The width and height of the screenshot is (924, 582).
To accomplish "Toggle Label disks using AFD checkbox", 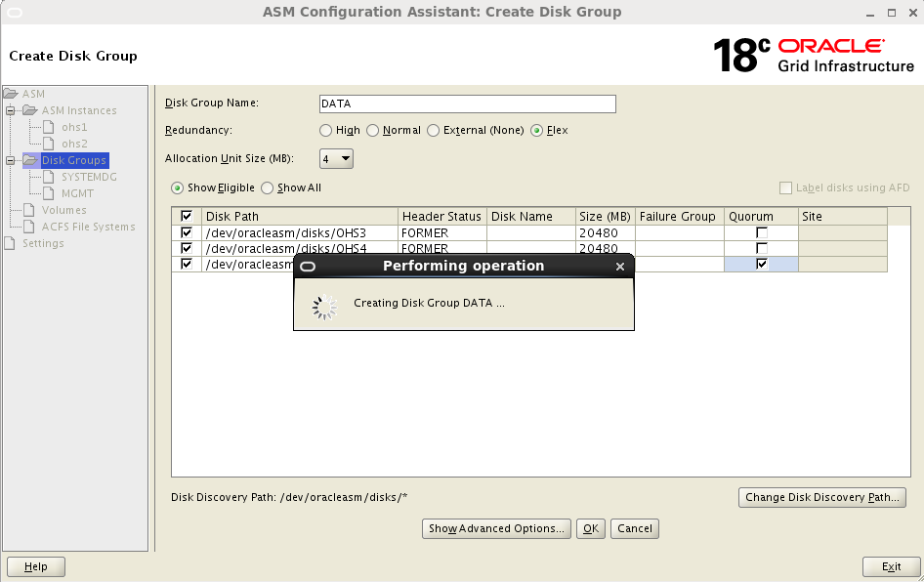I will [785, 187].
